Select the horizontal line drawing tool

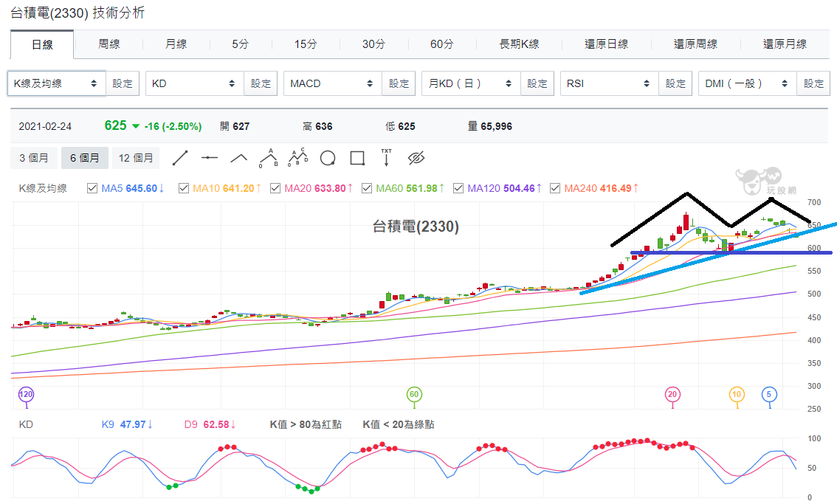pyautogui.click(x=210, y=158)
